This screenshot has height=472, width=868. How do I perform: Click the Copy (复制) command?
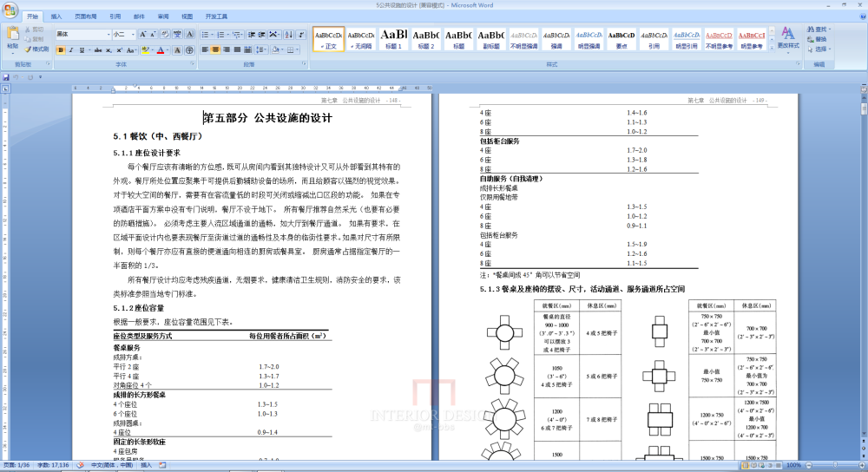tap(35, 39)
